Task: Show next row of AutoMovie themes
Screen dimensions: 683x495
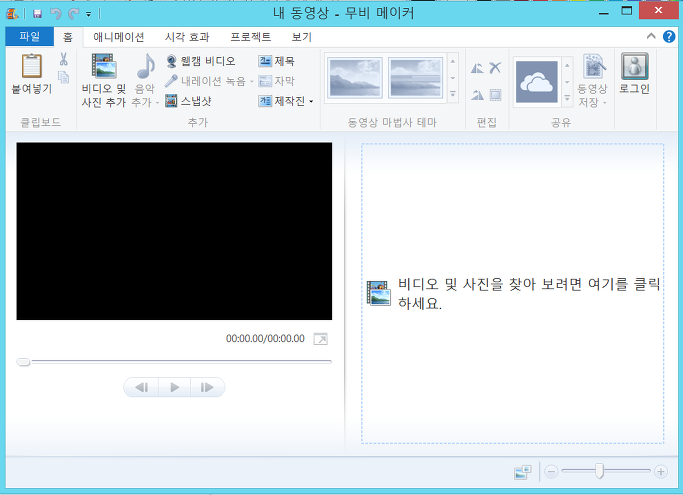Action: (453, 78)
